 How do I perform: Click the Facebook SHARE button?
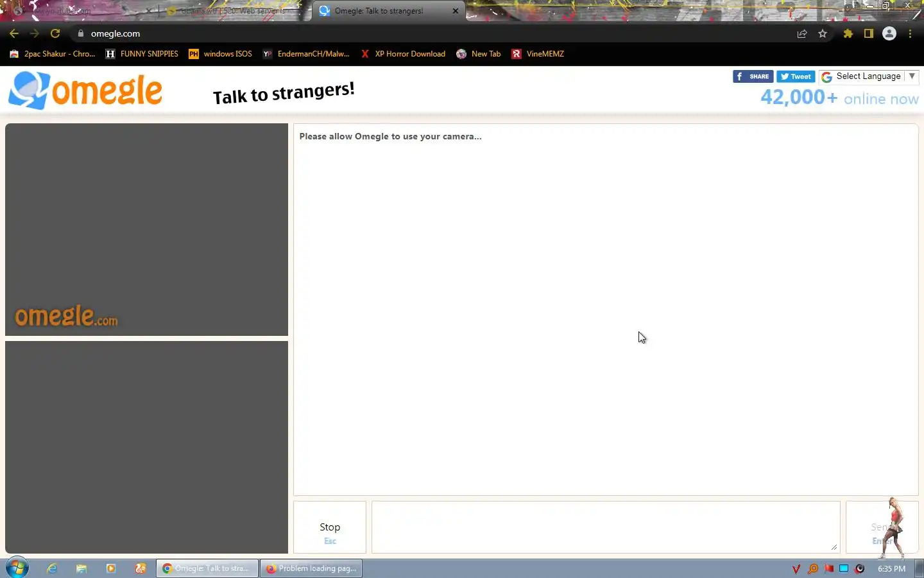753,76
